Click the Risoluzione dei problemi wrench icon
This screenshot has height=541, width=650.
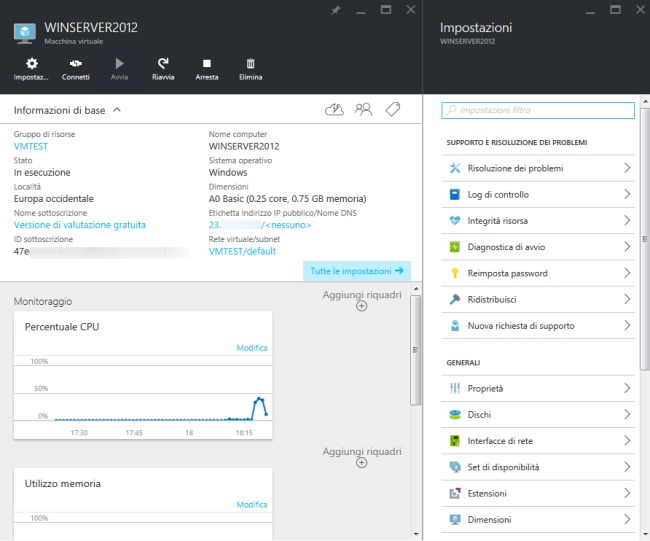pos(455,168)
